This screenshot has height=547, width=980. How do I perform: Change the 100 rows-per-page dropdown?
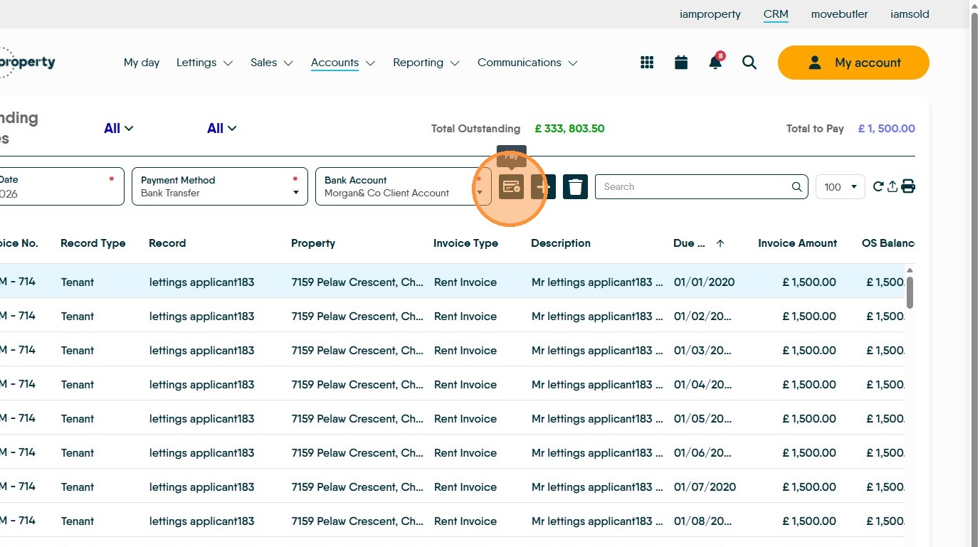pyautogui.click(x=840, y=187)
